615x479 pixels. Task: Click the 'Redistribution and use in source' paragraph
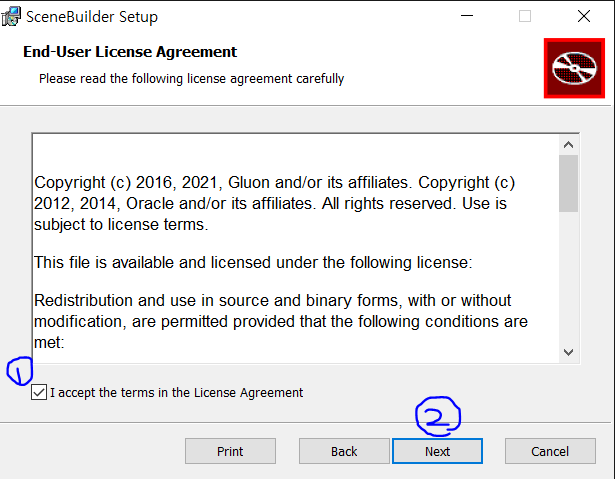point(281,321)
